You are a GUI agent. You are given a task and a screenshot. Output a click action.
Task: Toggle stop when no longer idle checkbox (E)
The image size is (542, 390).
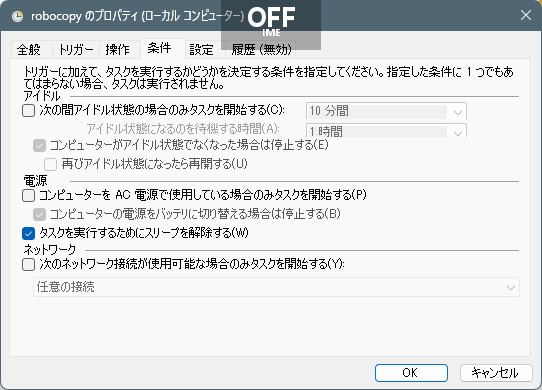point(39,146)
